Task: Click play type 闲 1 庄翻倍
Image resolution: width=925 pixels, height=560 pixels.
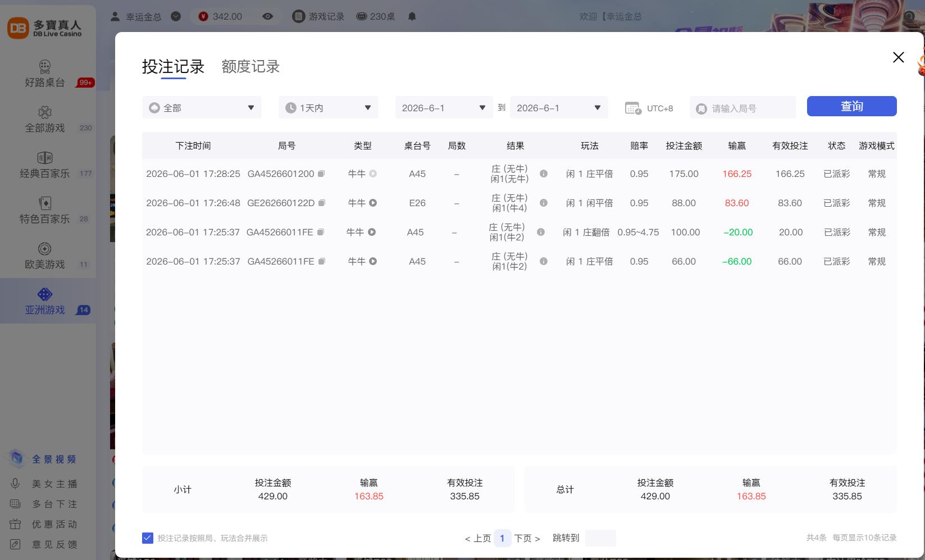Action: click(x=586, y=232)
